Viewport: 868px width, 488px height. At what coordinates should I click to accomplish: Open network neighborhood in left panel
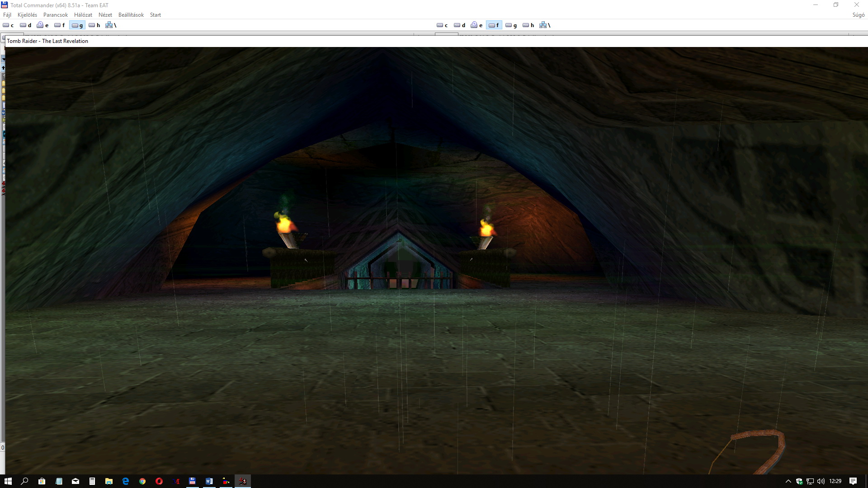(111, 25)
